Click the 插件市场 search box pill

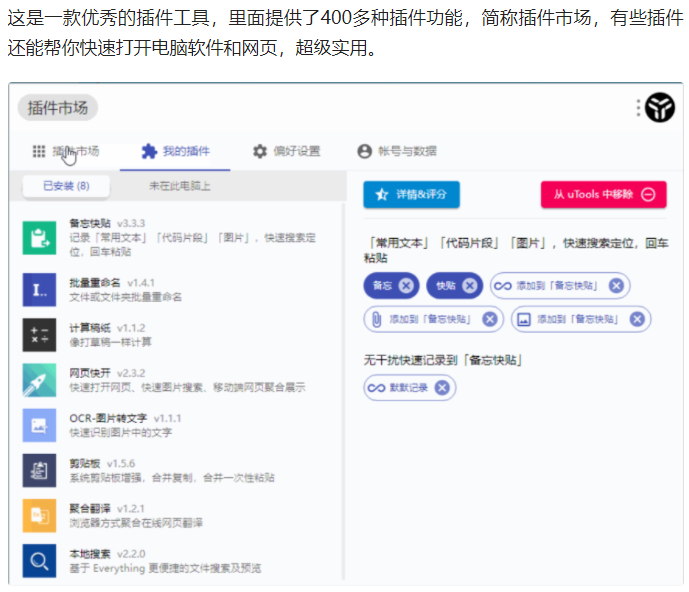(58, 108)
